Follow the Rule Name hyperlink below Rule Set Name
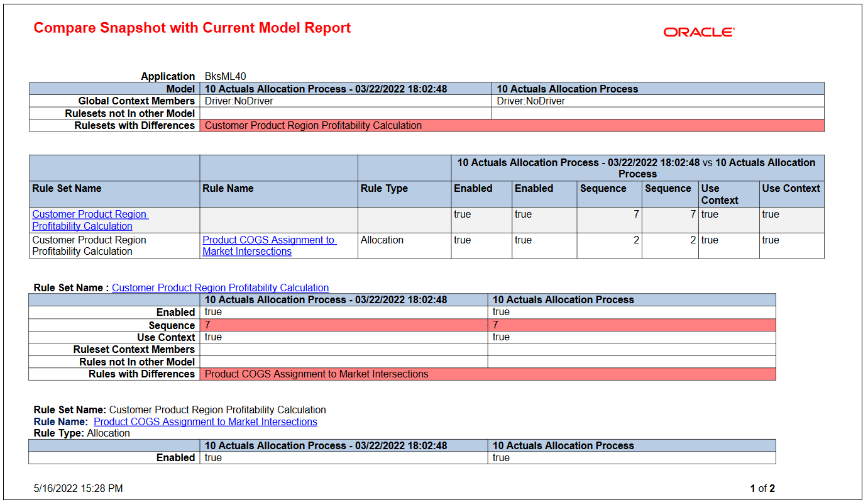Screen dimensions: 868x502 [205, 421]
